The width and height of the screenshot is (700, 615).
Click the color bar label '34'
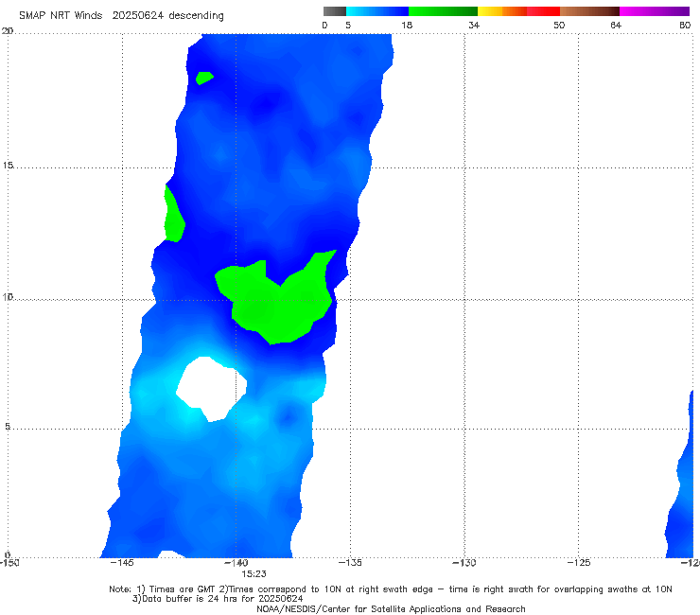[474, 25]
